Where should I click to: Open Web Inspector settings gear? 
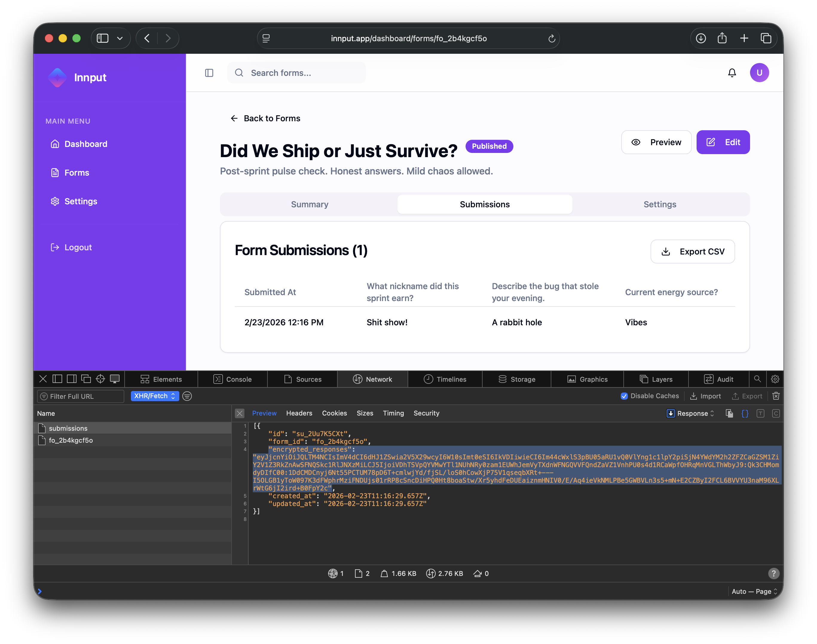[775, 379]
